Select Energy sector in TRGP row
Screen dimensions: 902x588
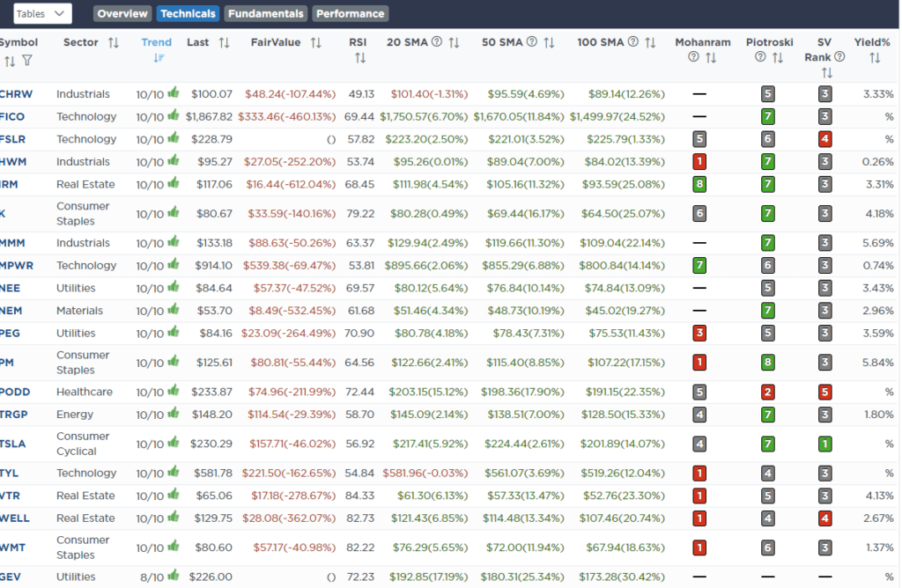[75, 415]
